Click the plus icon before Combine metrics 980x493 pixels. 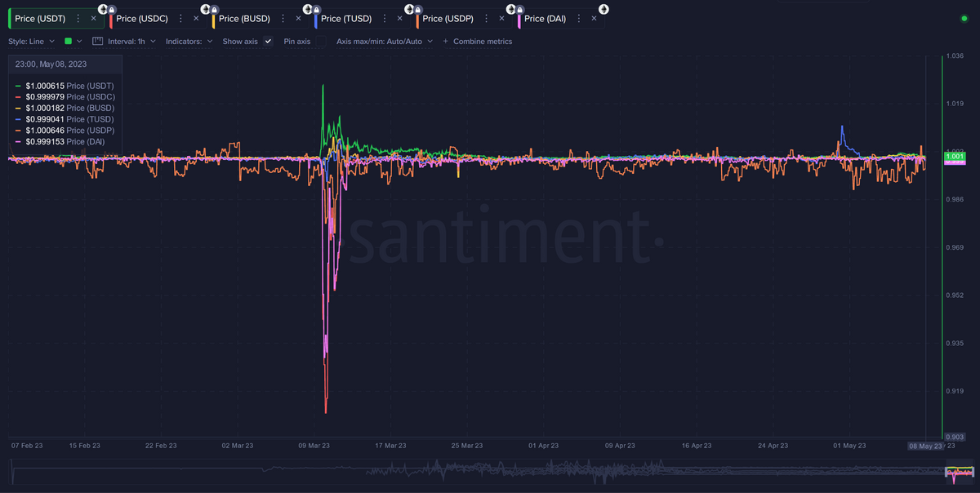pyautogui.click(x=445, y=41)
